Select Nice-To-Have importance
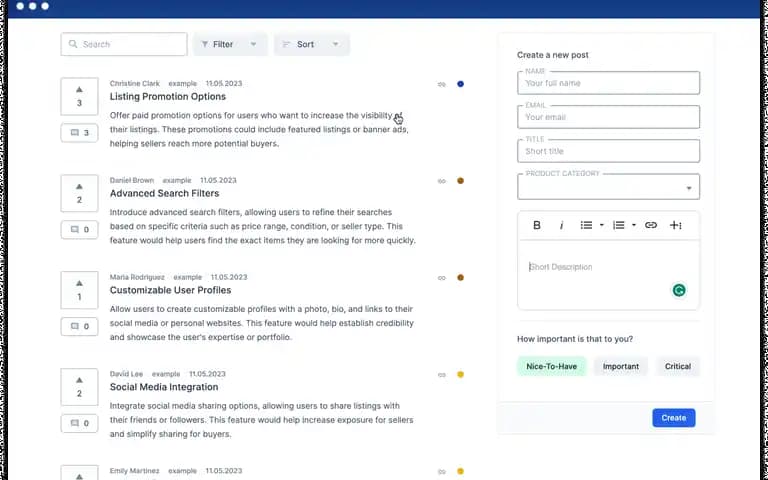 pyautogui.click(x=552, y=366)
